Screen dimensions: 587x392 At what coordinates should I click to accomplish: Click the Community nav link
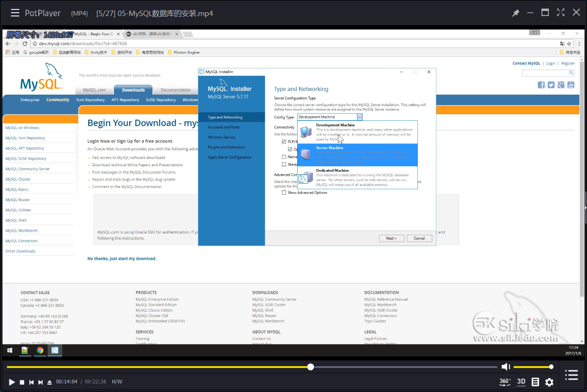pyautogui.click(x=58, y=100)
